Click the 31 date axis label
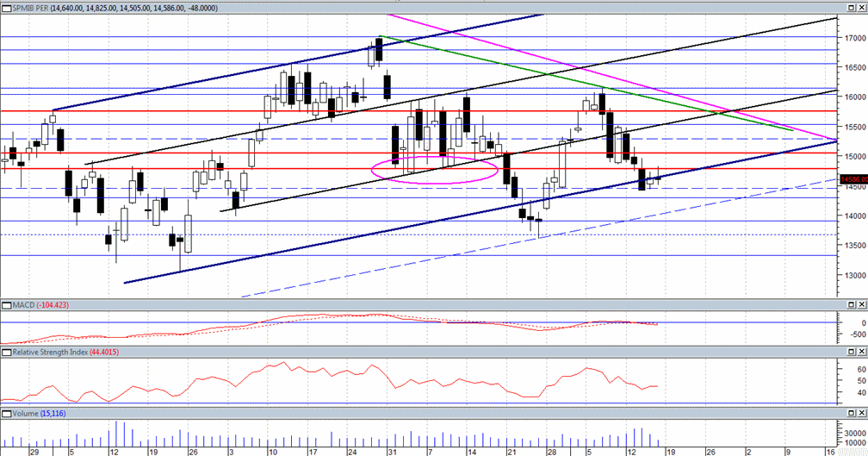 tap(392, 453)
